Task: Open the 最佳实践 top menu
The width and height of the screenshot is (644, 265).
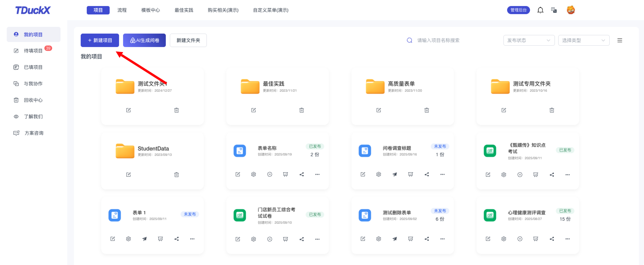Action: (184, 10)
